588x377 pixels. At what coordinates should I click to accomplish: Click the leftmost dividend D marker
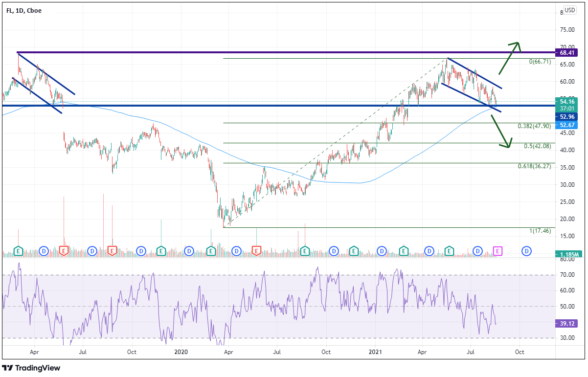click(x=44, y=251)
